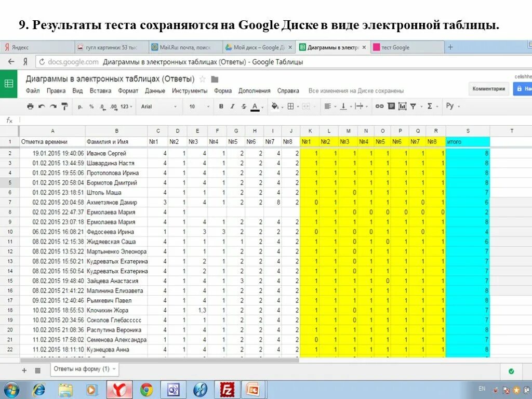Open the input tools Ру dropdown

coord(453,106)
